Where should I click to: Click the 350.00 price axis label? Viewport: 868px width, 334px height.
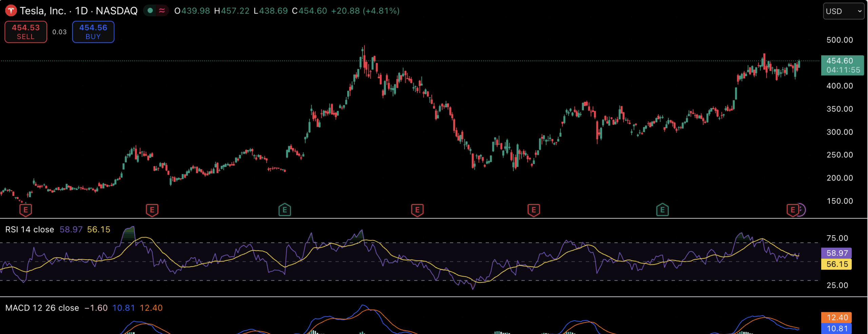click(x=840, y=109)
